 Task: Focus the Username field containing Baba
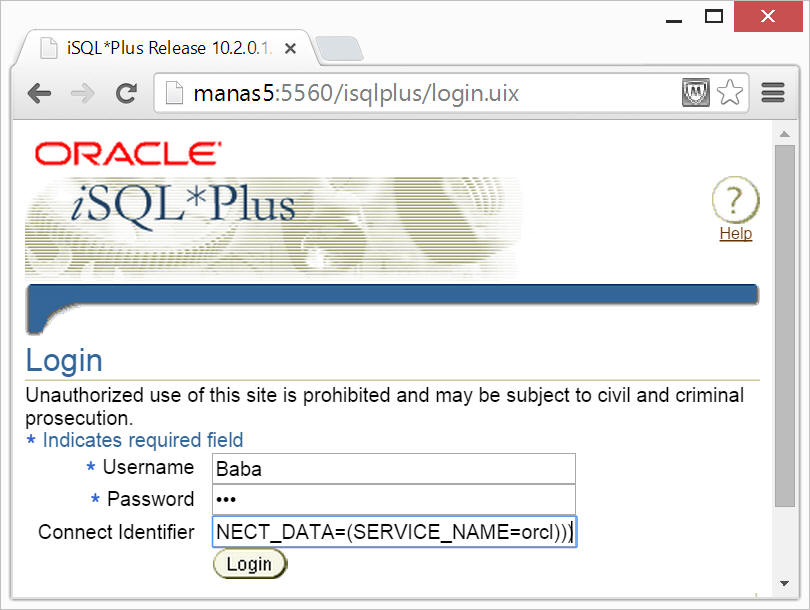click(x=394, y=468)
